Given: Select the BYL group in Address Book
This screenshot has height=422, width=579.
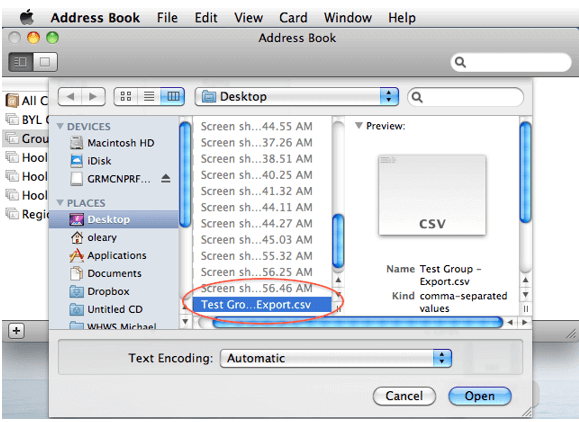Looking at the screenshot, I should pyautogui.click(x=26, y=120).
